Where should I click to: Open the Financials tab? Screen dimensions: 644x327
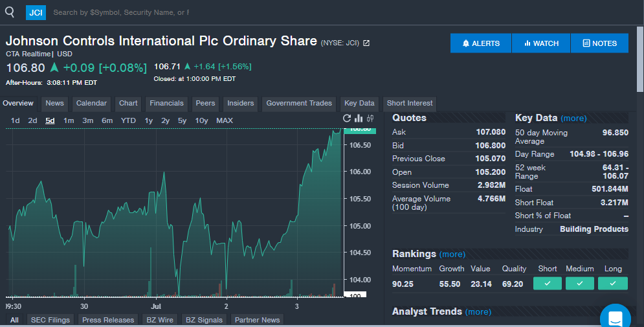166,104
